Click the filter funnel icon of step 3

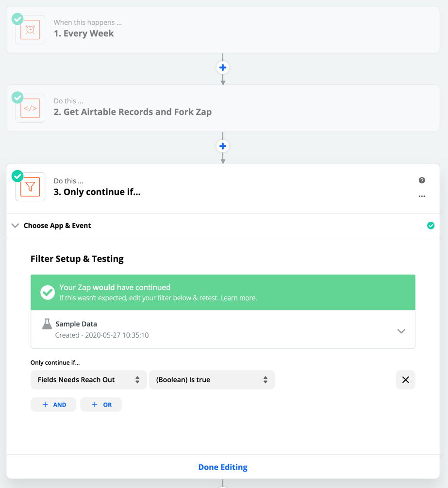point(30,187)
